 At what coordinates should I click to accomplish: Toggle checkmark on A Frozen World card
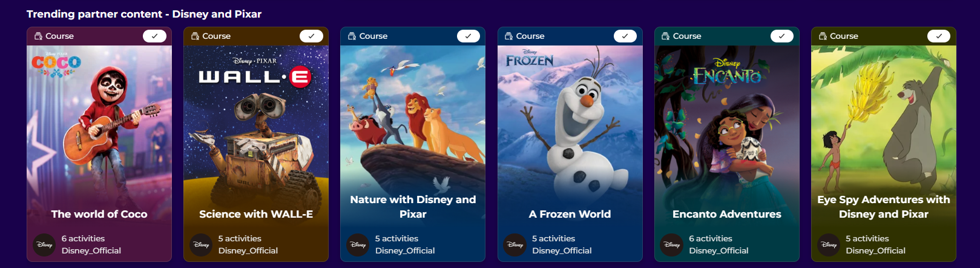pyautogui.click(x=625, y=36)
